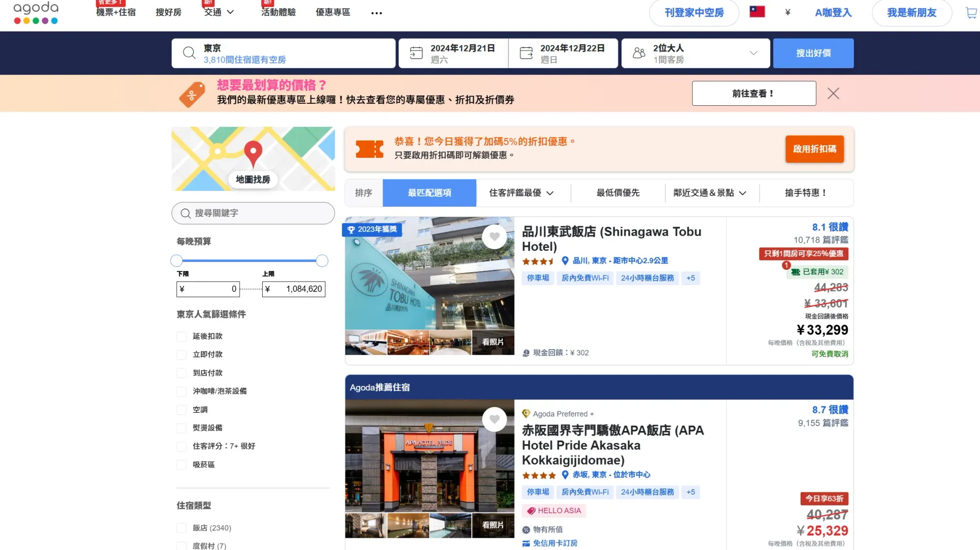Image resolution: width=980 pixels, height=550 pixels.
Task: Open 優惠專區 menu item
Action: pos(333,12)
